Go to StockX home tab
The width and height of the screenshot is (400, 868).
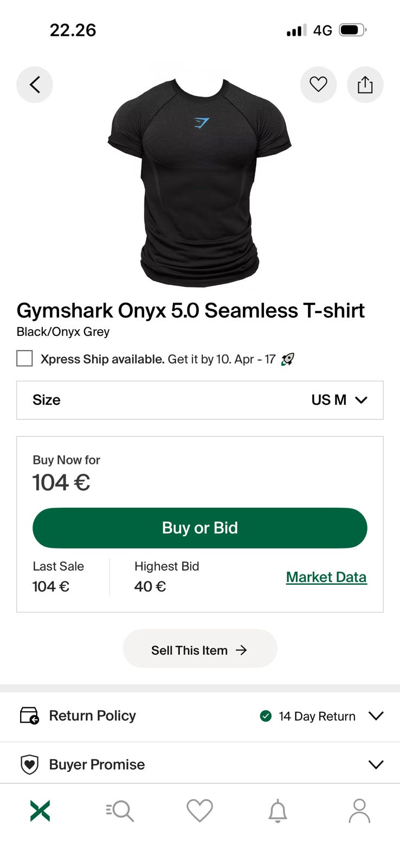coord(40,811)
